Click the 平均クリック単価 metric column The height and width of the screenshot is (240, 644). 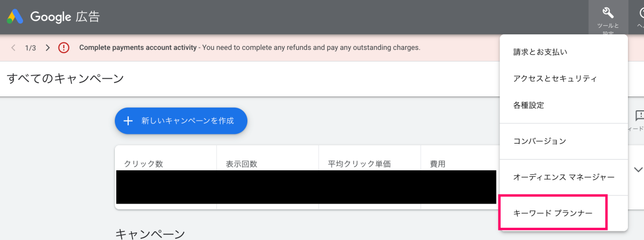pos(357,164)
